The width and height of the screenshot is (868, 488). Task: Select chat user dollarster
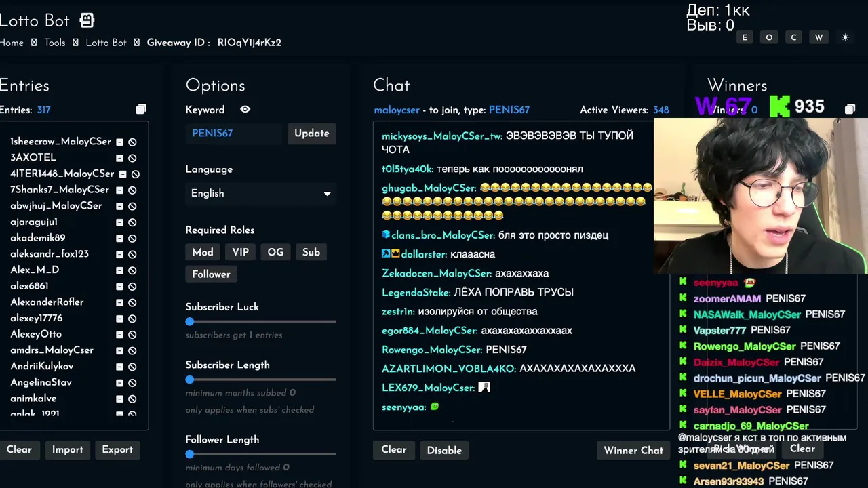click(424, 254)
